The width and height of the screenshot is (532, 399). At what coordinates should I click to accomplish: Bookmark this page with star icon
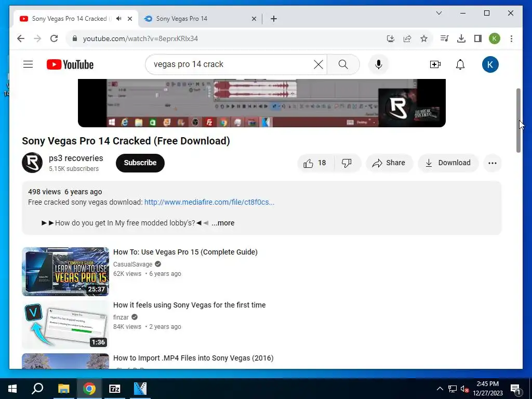point(424,38)
